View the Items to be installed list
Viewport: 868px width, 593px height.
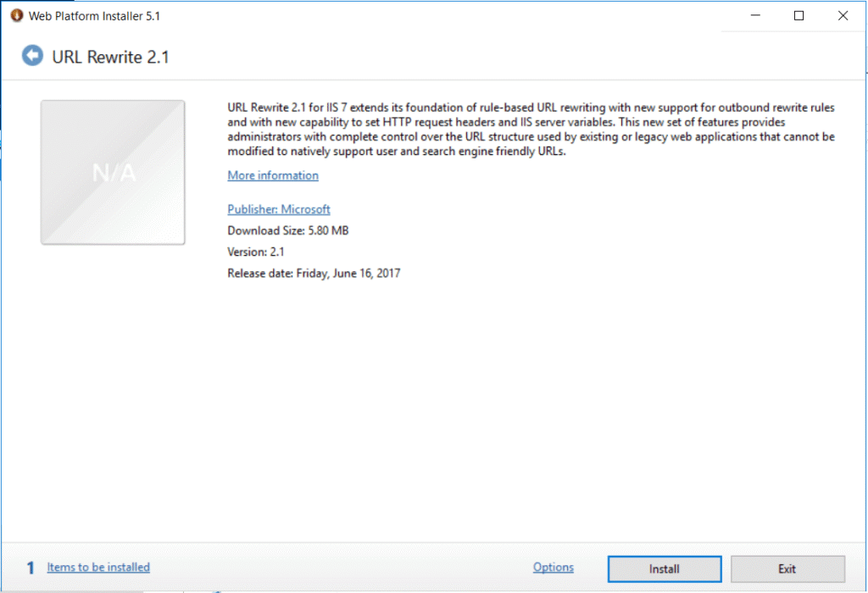tap(98, 568)
